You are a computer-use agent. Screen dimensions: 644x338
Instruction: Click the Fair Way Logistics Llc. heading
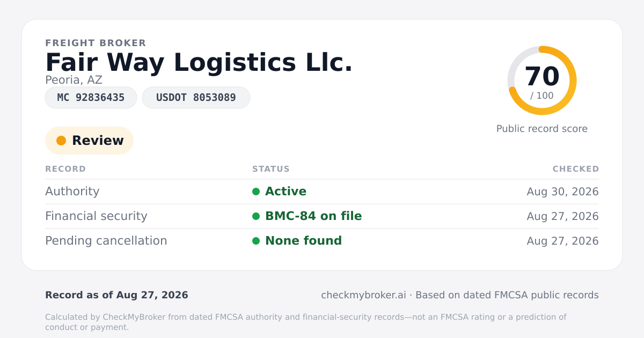coord(199,62)
